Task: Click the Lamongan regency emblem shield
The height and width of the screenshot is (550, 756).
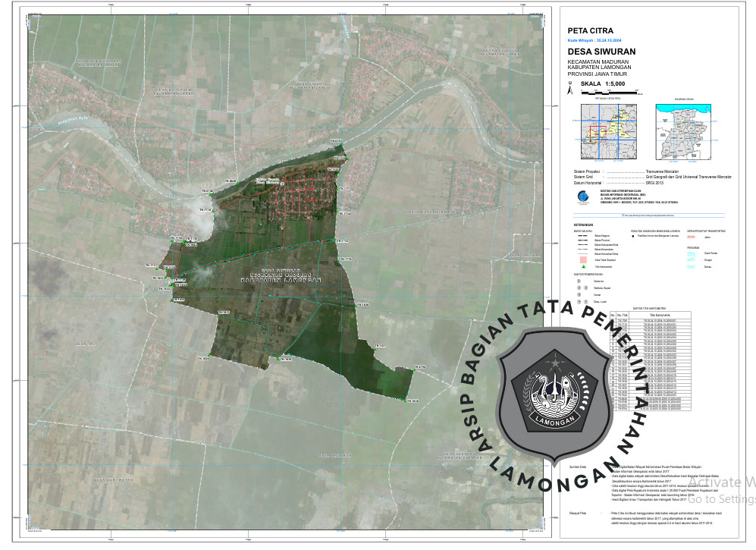Action: coord(554,393)
